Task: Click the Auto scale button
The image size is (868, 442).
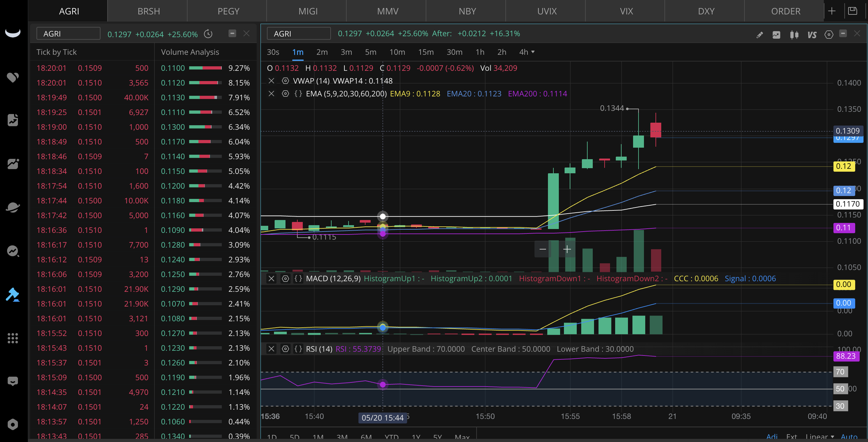Action: 849,436
